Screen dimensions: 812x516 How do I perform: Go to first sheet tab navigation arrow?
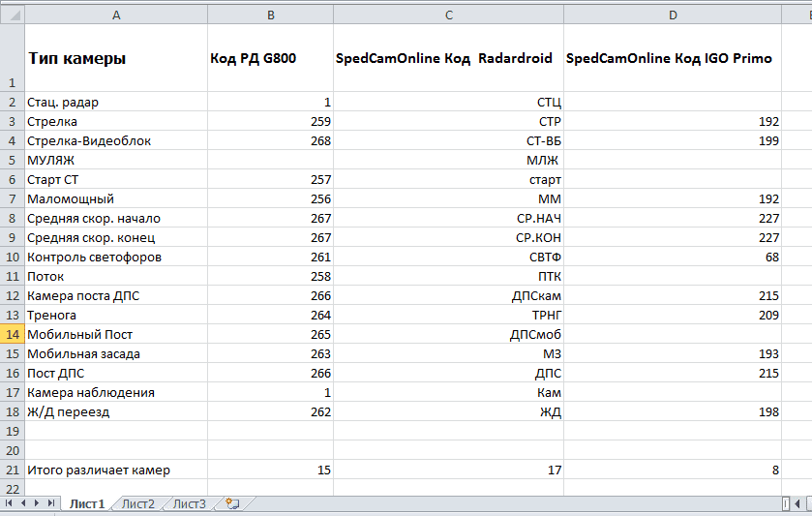coord(9,503)
